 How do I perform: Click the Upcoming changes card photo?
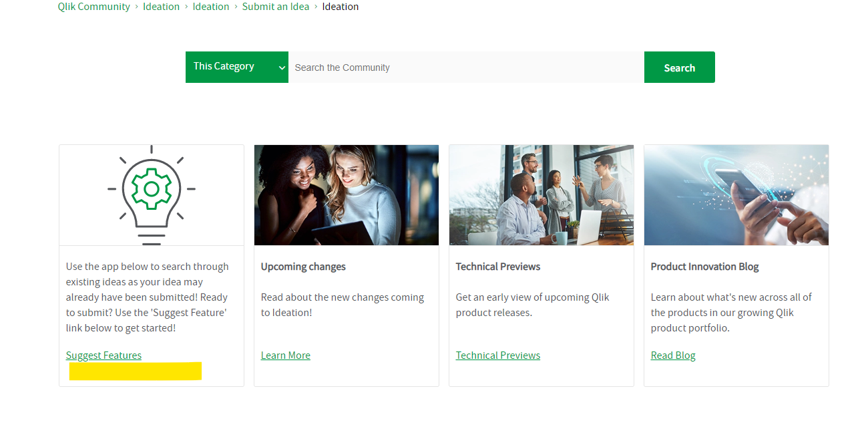(346, 194)
